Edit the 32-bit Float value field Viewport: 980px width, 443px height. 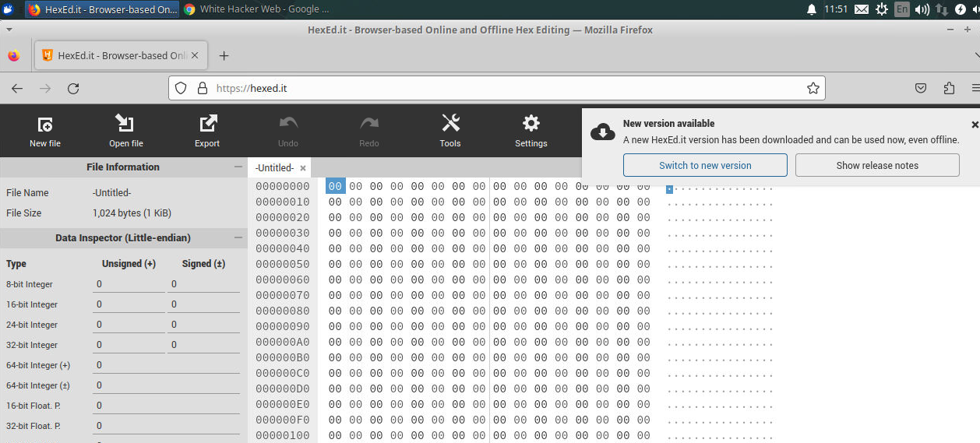tap(167, 426)
